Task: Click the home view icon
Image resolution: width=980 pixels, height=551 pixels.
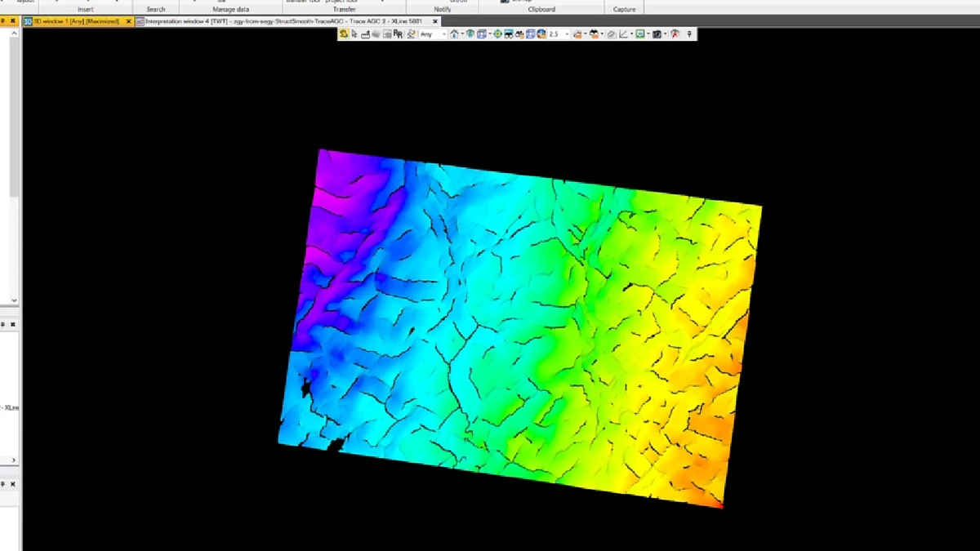Action: point(454,34)
